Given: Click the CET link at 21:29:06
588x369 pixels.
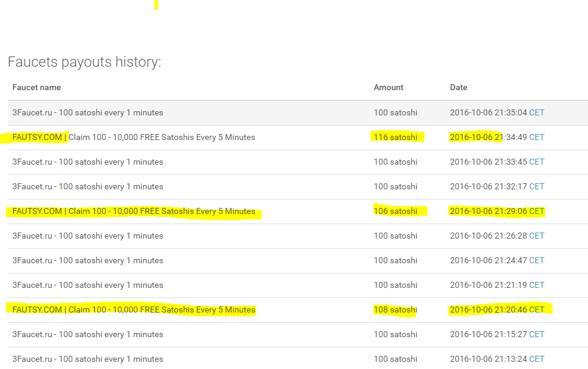Looking at the screenshot, I should coord(537,211).
